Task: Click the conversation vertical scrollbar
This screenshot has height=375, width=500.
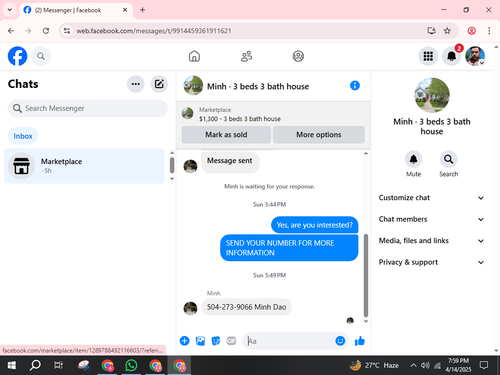Action: pos(366,275)
